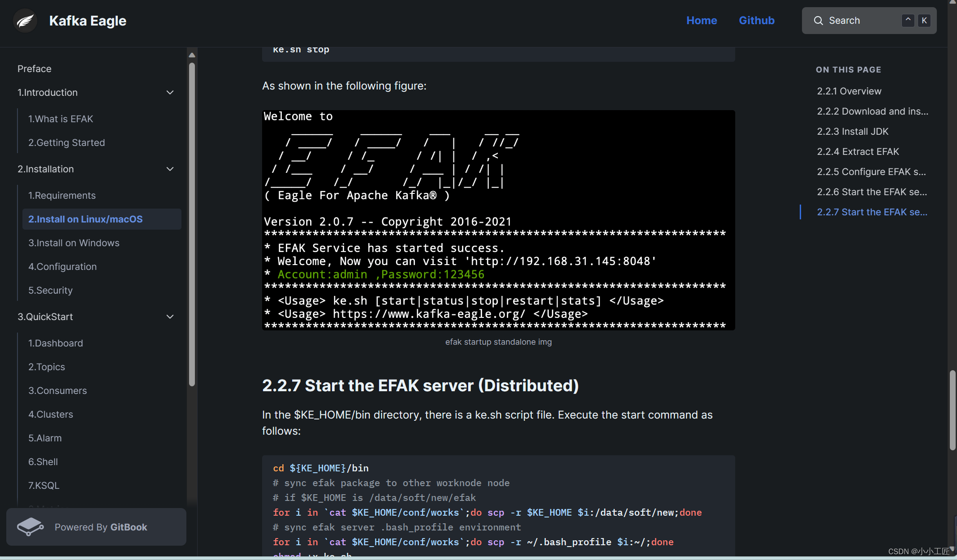Click caption 'efak startup standalone img'
Viewport: 957px width, 560px height.
point(498,342)
